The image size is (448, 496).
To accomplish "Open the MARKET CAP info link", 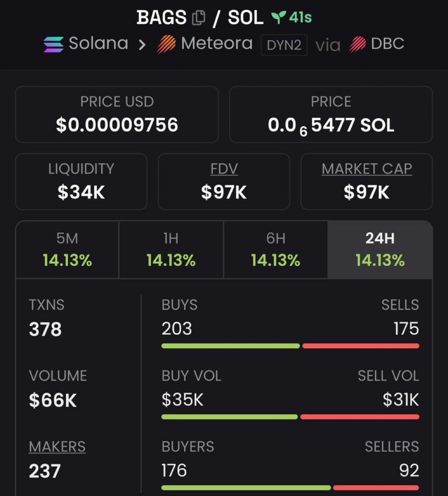I will click(x=367, y=169).
